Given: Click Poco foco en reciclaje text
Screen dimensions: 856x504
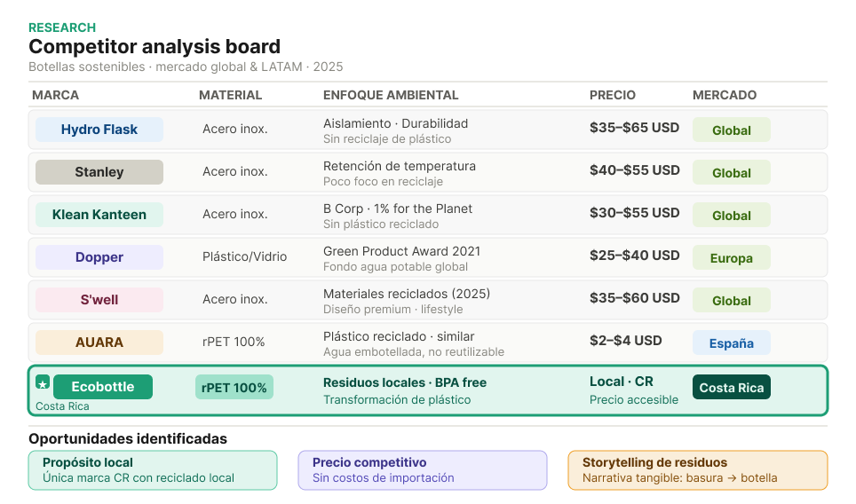Looking at the screenshot, I should (x=384, y=182).
